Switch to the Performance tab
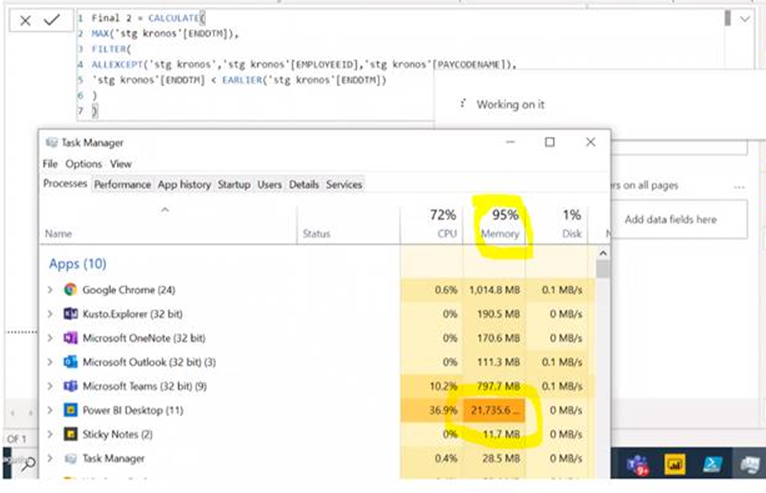 coord(122,185)
